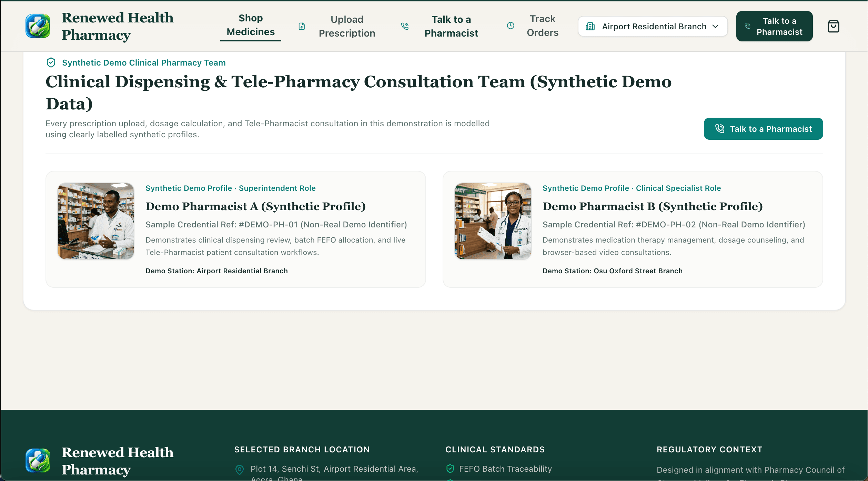Click the REGULATORY CONTEXT footer heading
Viewport: 868px width, 481px height.
pyautogui.click(x=709, y=450)
